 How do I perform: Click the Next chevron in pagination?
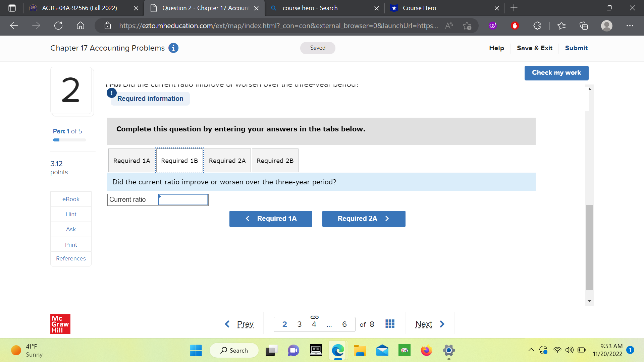(442, 324)
